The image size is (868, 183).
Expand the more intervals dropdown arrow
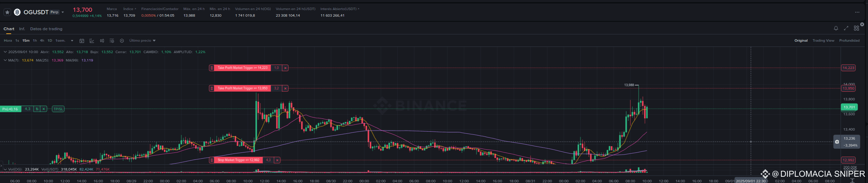[x=72, y=41]
